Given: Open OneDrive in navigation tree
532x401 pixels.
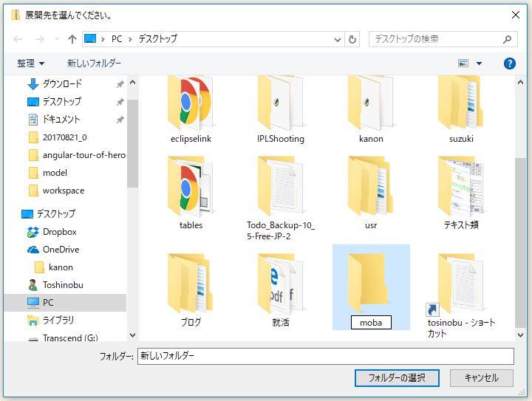Looking at the screenshot, I should pos(61,250).
